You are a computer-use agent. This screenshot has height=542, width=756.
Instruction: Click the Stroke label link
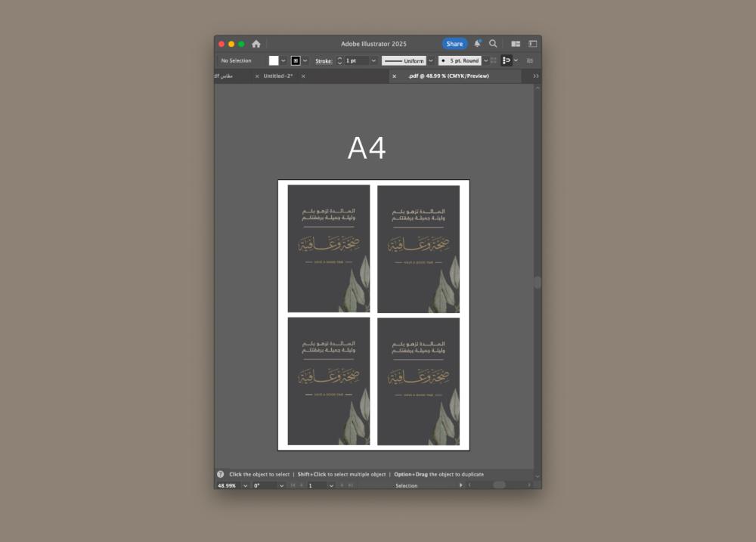click(324, 60)
